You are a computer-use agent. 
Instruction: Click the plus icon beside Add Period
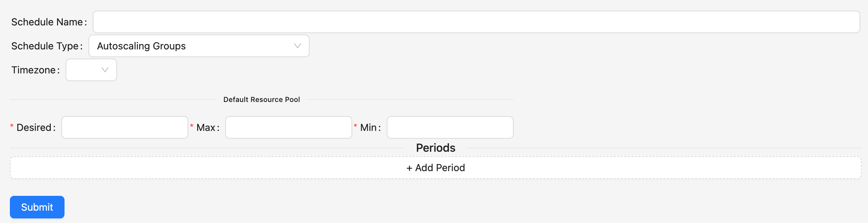pyautogui.click(x=409, y=168)
